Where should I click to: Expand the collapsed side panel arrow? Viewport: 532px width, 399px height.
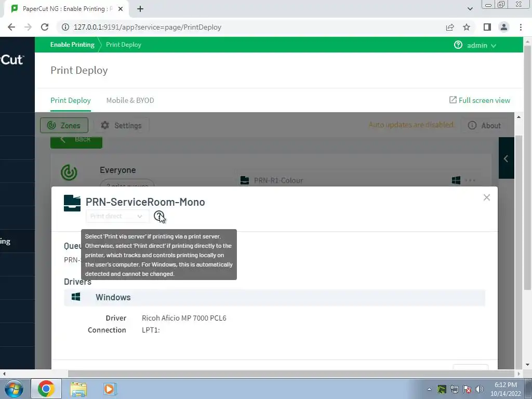click(x=506, y=158)
